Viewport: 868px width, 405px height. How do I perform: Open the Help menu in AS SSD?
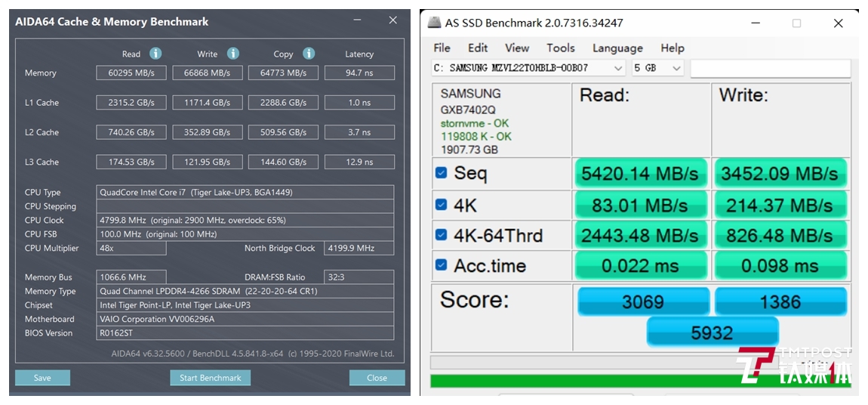point(673,48)
